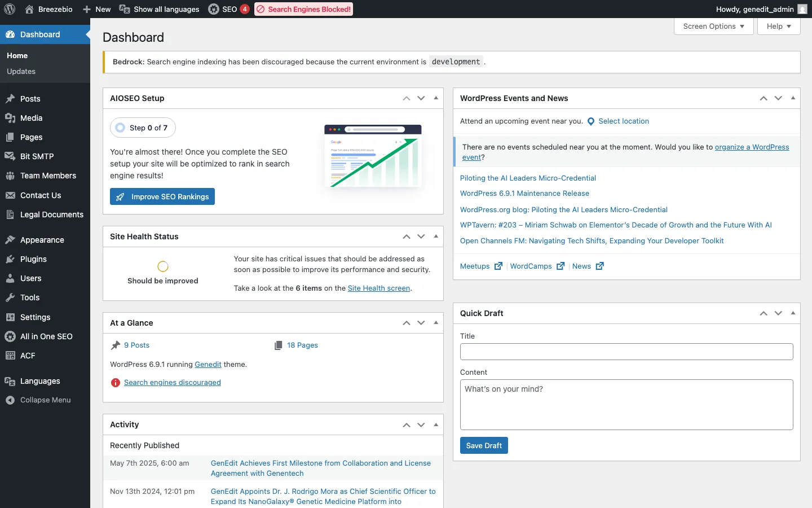
Task: Open the Bit SMTP plugin icon
Action: [9, 156]
